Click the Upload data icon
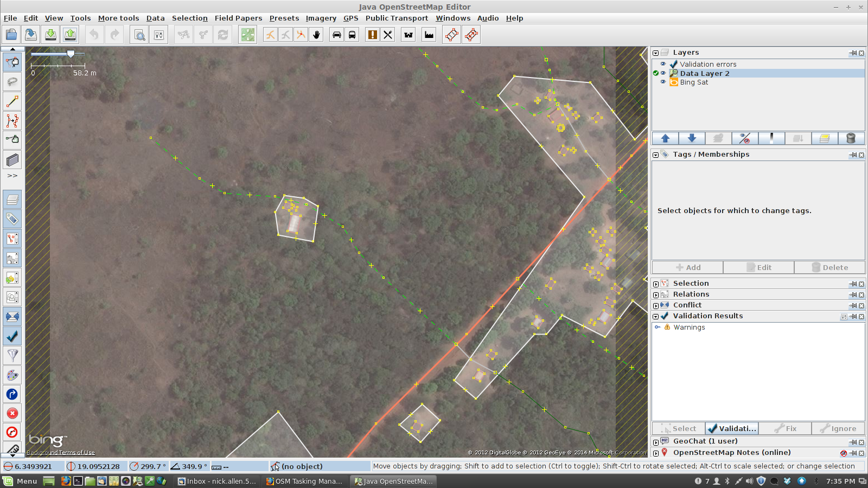This screenshot has height=488, width=868. coord(70,35)
